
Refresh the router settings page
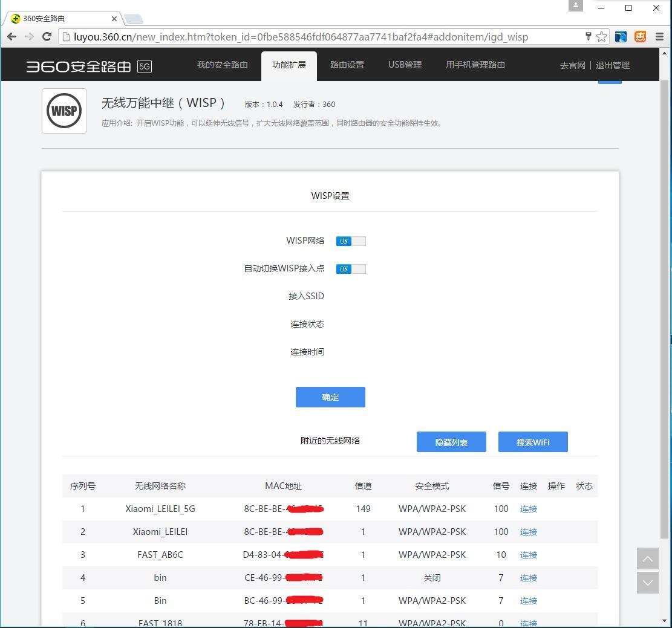pyautogui.click(x=47, y=37)
